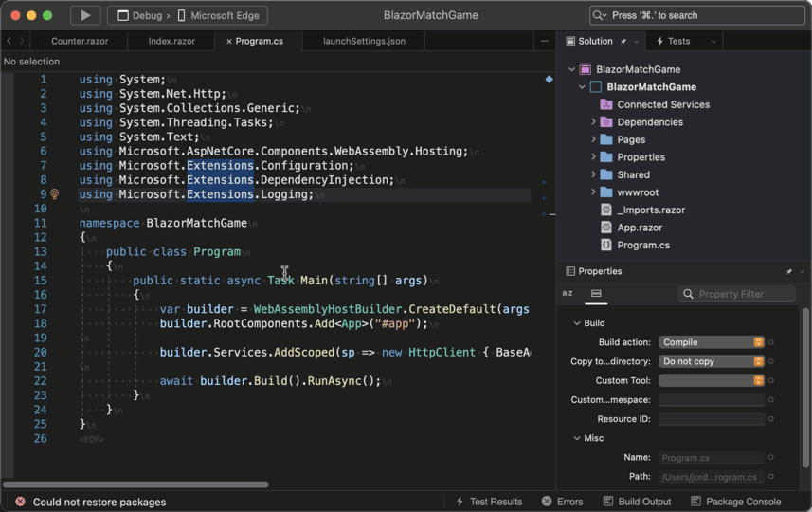
Task: Click the lightbulb quick-fix icon on line 9
Action: [54, 194]
